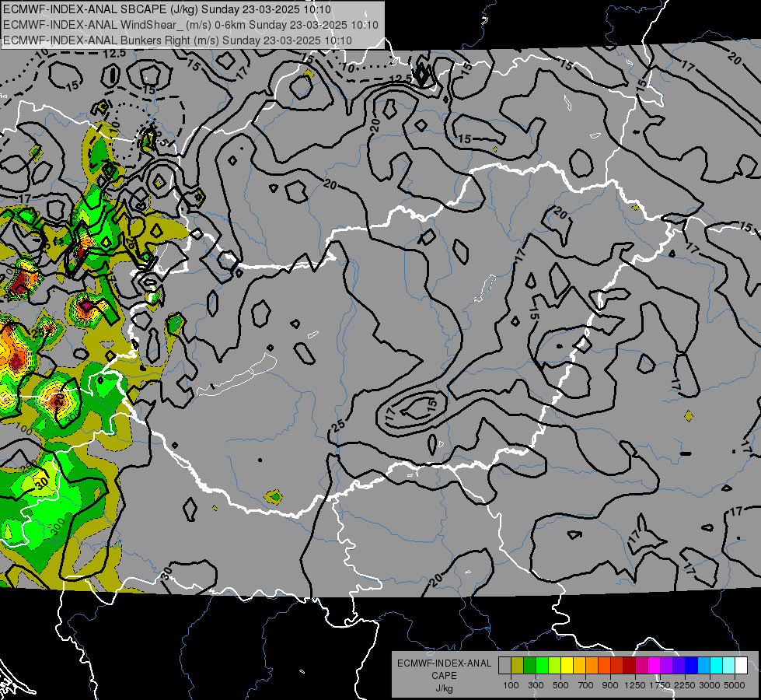Click the olive 100 J/kg legend swatch
The image size is (761, 700).
pyautogui.click(x=518, y=666)
